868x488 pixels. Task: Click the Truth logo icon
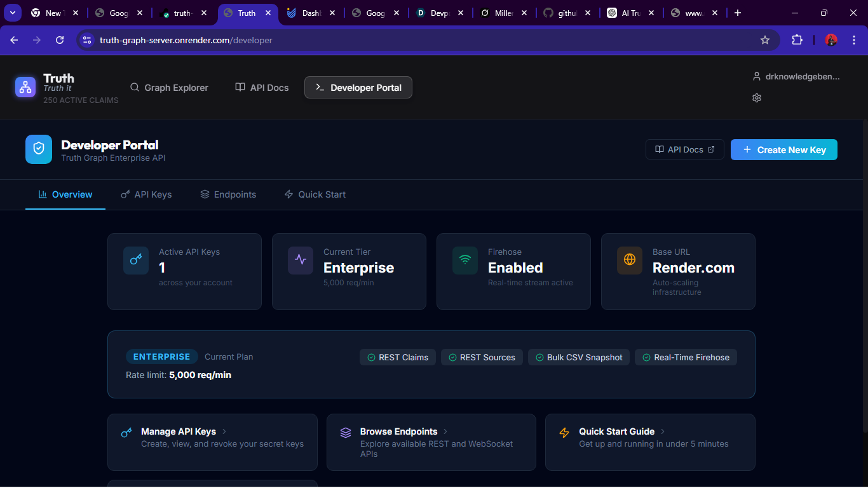(x=25, y=87)
